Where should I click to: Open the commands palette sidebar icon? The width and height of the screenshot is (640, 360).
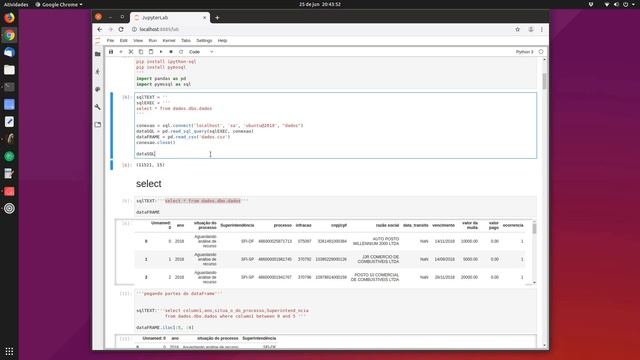[98, 89]
